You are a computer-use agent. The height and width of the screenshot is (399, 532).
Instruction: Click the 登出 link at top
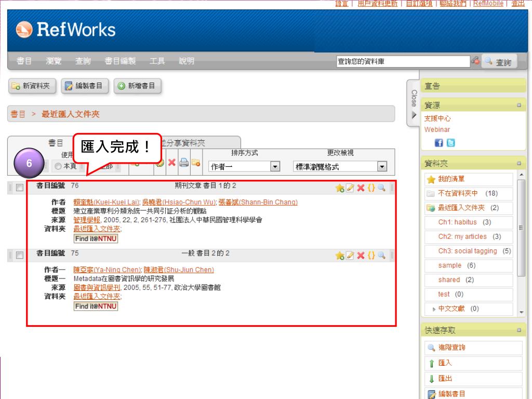518,4
